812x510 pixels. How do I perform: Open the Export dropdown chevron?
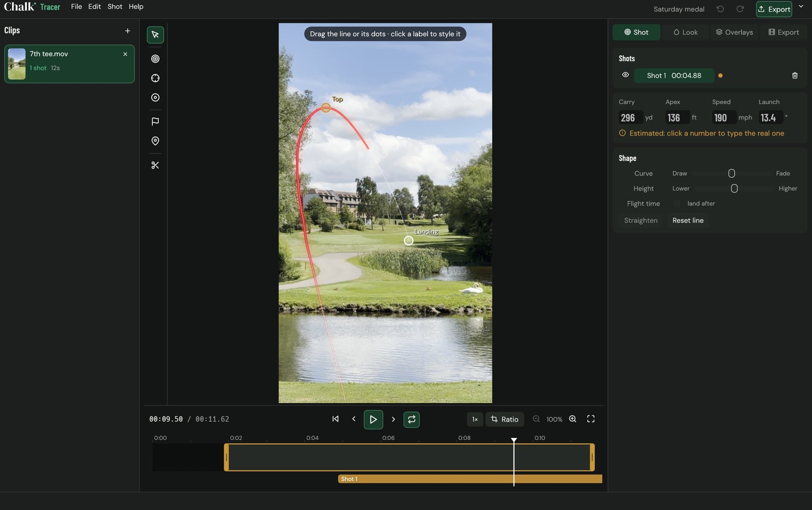coord(801,7)
